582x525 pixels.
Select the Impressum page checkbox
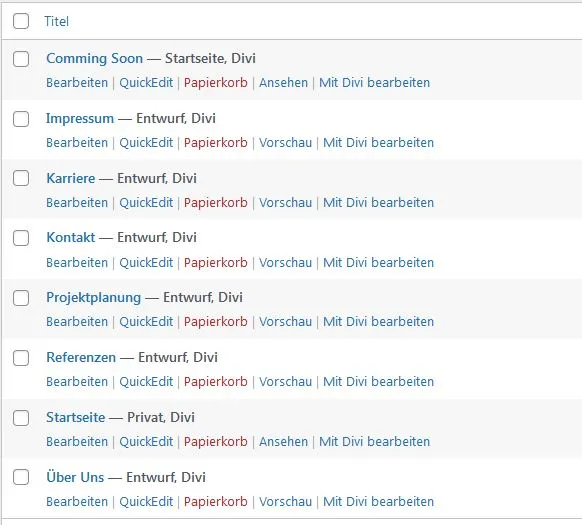pyautogui.click(x=21, y=119)
